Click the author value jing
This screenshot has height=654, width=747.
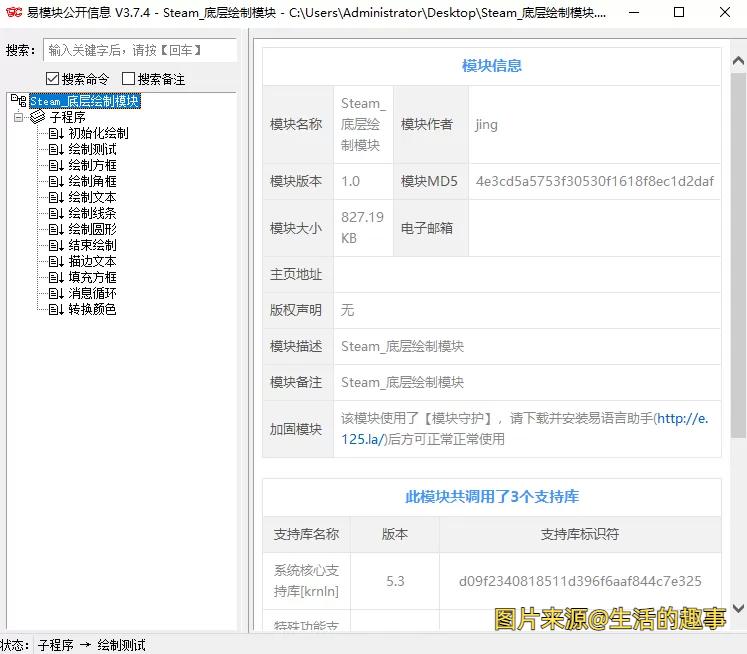[x=486, y=125]
